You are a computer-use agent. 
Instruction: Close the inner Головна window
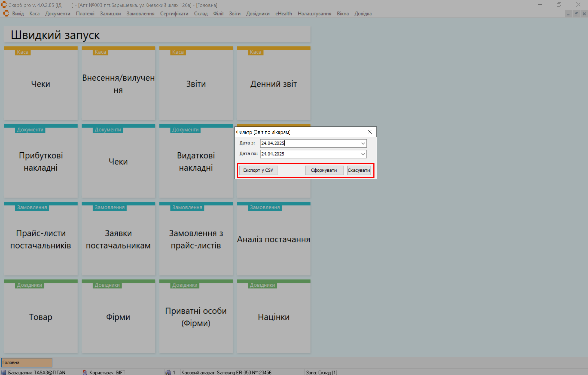pos(584,14)
